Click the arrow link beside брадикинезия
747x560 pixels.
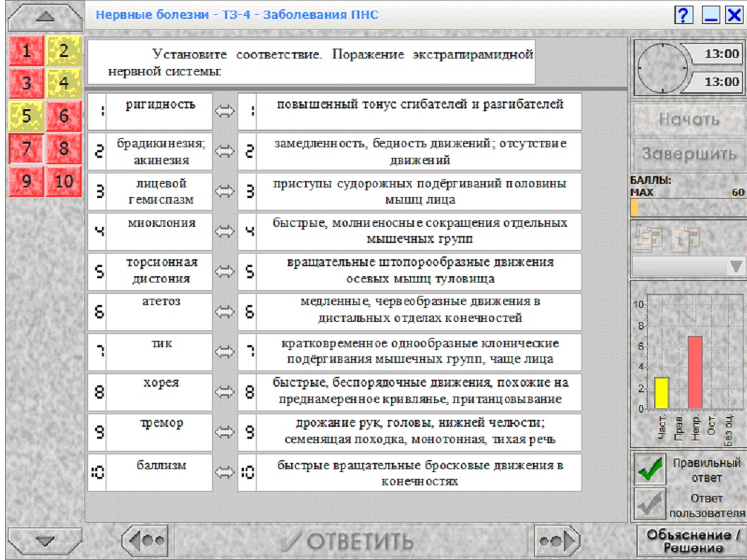tap(224, 152)
